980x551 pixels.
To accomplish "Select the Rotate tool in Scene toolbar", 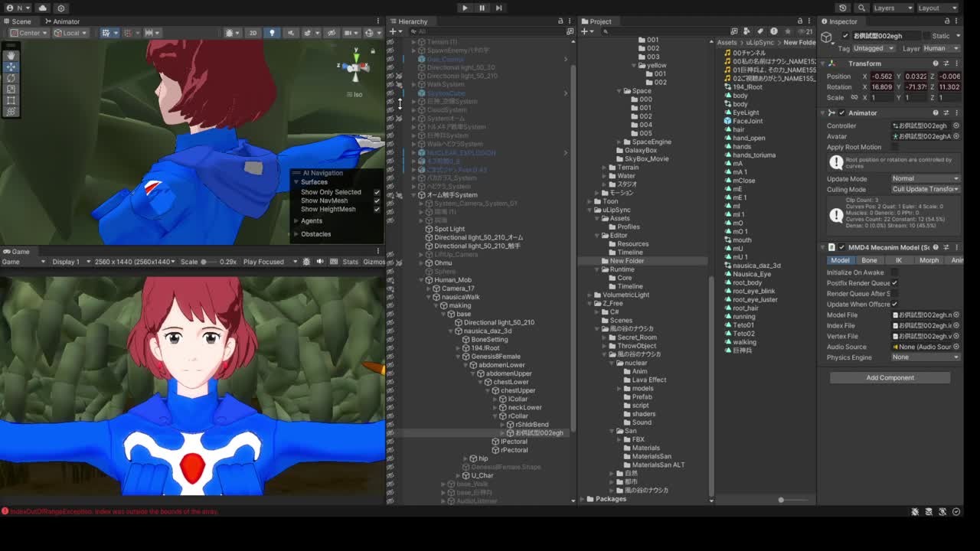I will 11,78.
